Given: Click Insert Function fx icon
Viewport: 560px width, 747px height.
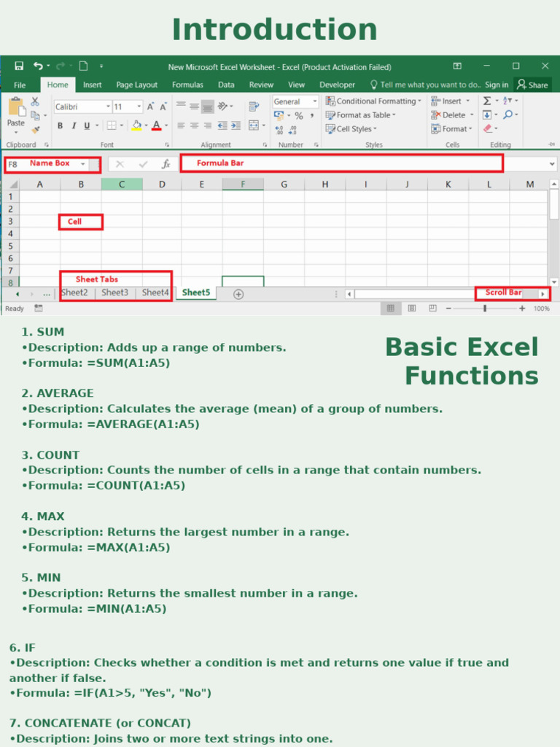Looking at the screenshot, I should coord(166,164).
